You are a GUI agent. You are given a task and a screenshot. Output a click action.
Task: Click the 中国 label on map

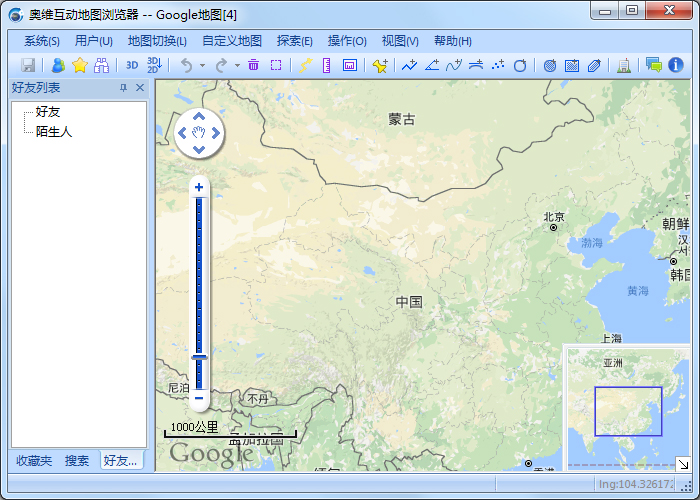409,302
